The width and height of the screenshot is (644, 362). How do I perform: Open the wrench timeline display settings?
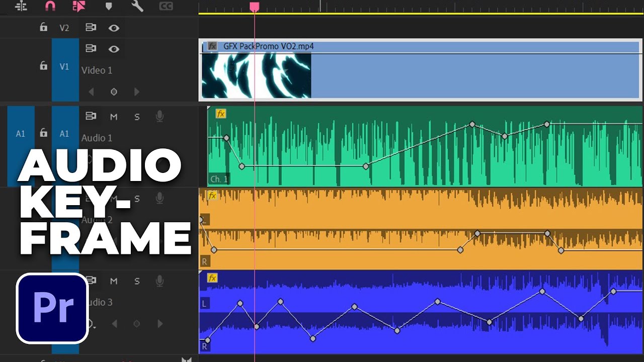[137, 6]
